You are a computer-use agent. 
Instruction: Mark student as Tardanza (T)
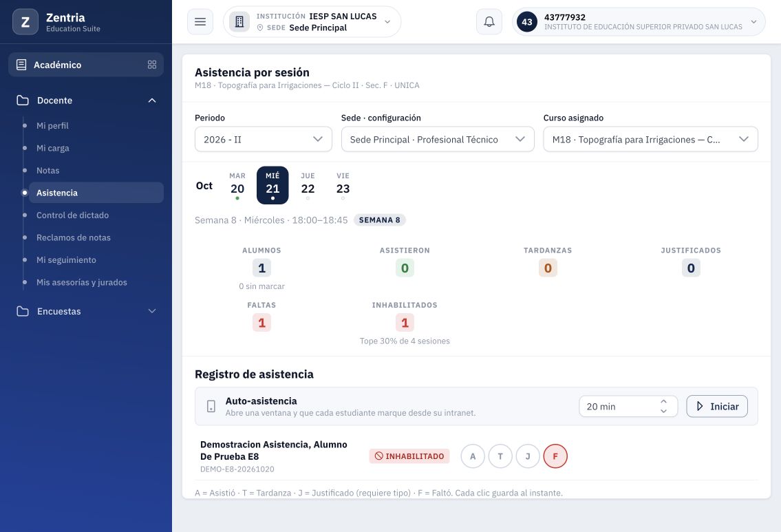500,456
